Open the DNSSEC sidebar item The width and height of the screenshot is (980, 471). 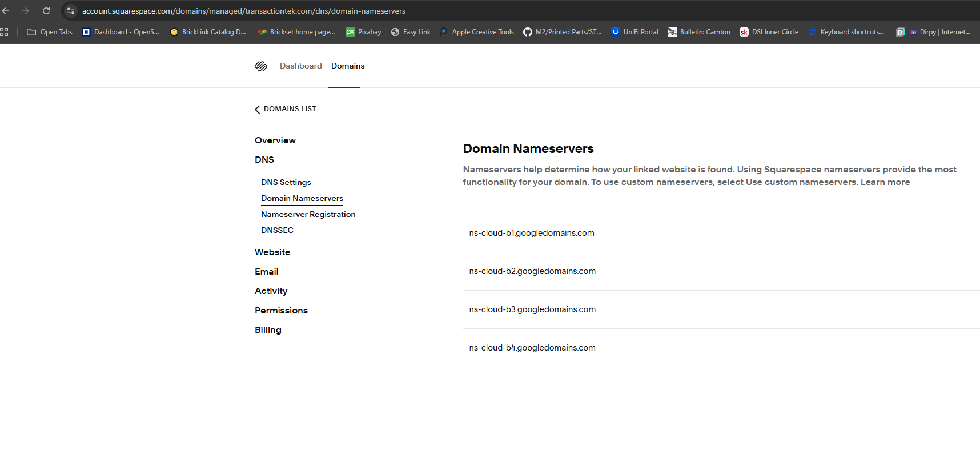[277, 231]
